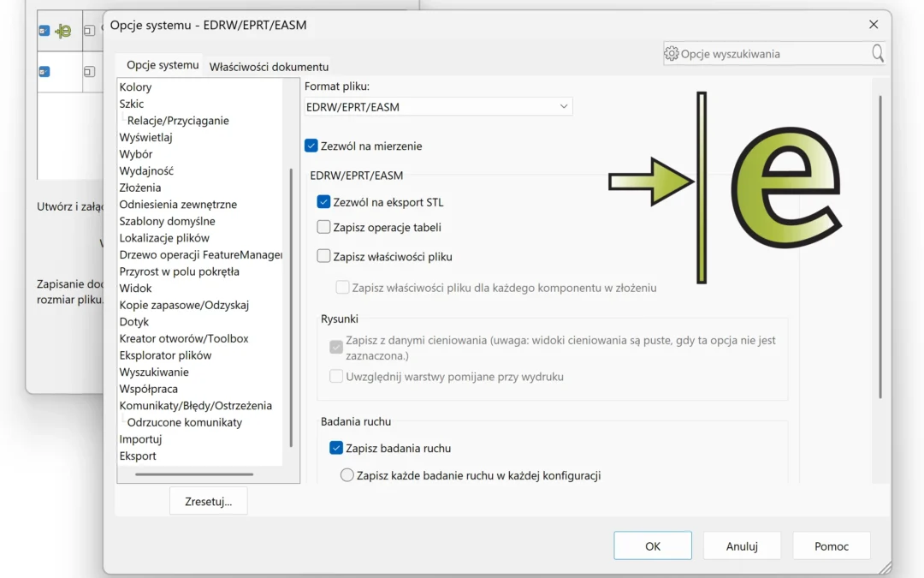Select Wydajność in options list
The width and height of the screenshot is (924, 578).
pos(146,170)
